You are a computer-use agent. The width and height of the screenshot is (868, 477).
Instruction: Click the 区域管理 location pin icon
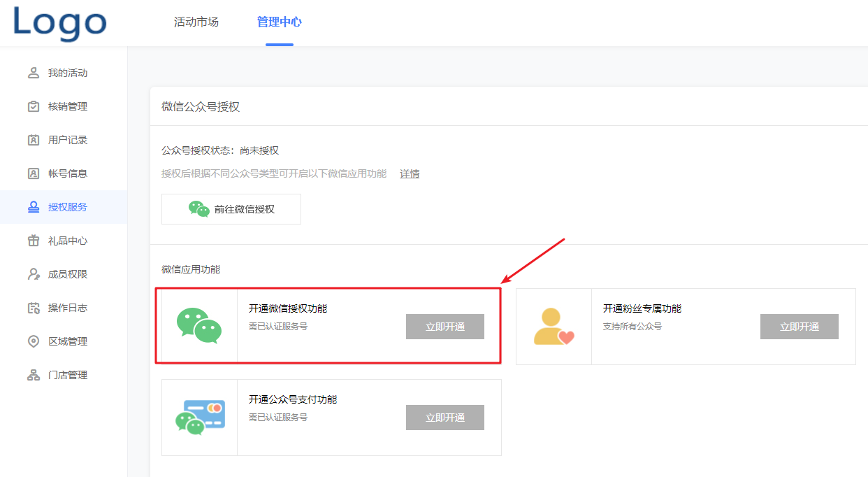coord(34,341)
